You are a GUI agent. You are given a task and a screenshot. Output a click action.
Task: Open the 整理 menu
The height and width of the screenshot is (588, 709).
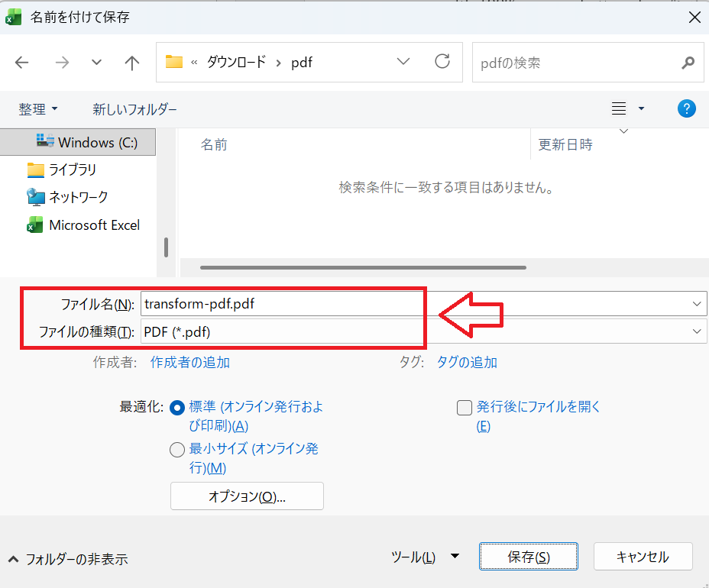[x=38, y=109]
